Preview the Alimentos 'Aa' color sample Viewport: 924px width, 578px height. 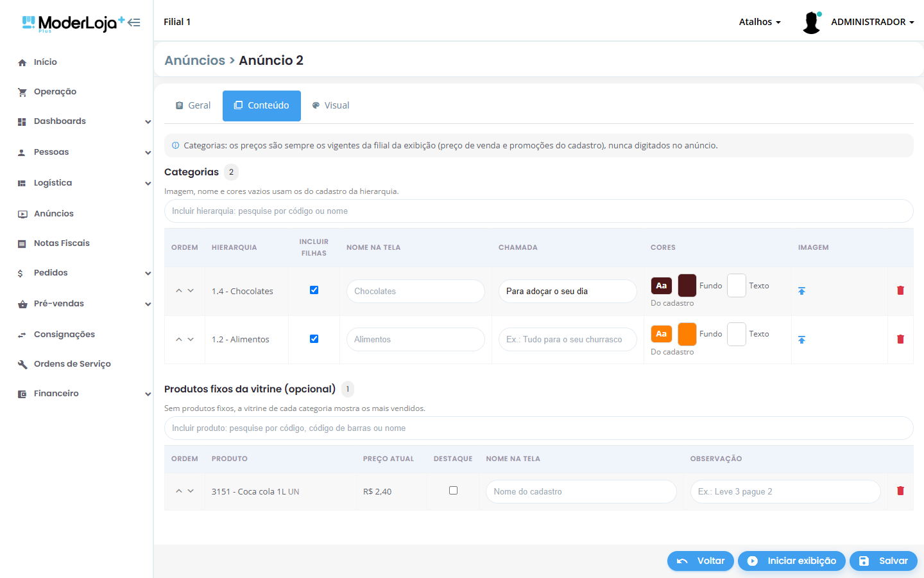click(x=662, y=334)
